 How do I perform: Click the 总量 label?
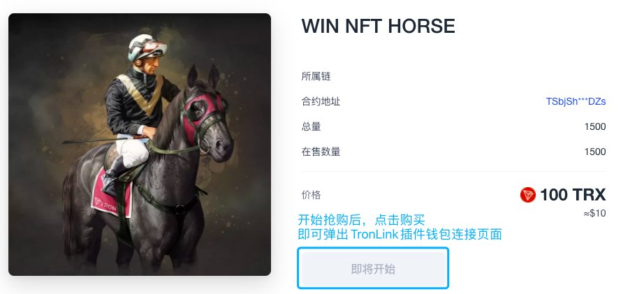point(311,126)
